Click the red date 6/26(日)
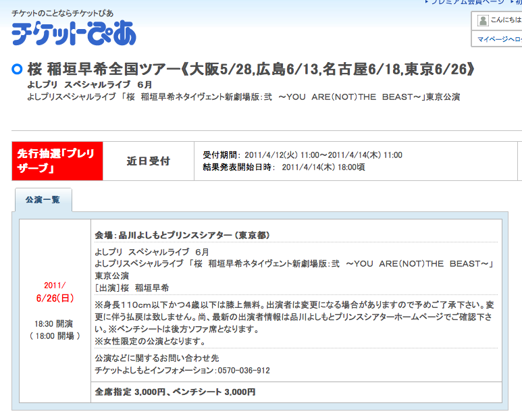Image resolution: width=522 pixels, height=420 pixels. click(x=55, y=298)
